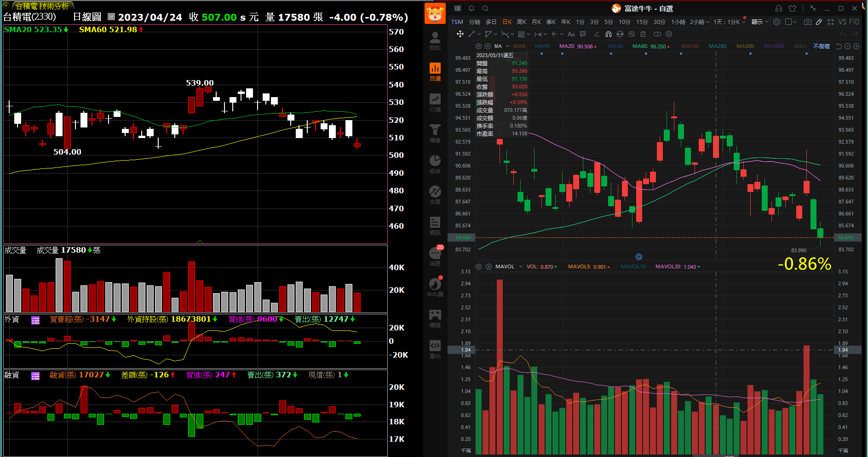
Task: Toggle the MA120 indicator line
Action: 690,46
